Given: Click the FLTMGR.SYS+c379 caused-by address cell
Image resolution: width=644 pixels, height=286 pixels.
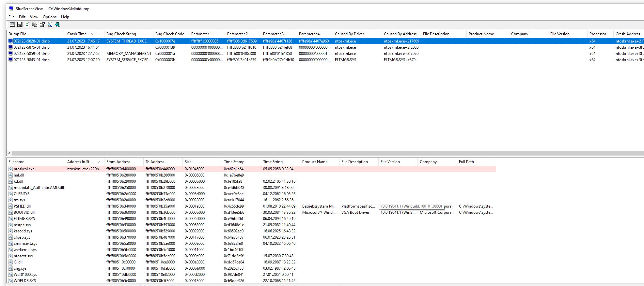Looking at the screenshot, I should [x=400, y=60].
